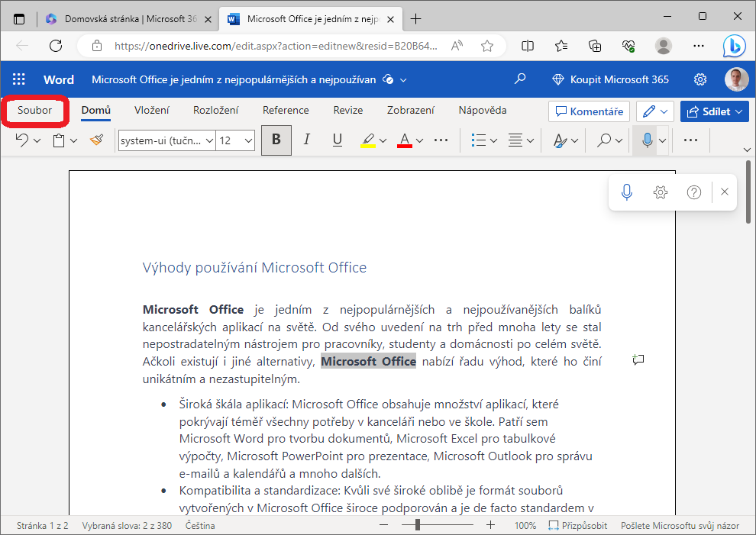
Task: Expand the highlight color dropdown arrow
Action: click(x=383, y=140)
